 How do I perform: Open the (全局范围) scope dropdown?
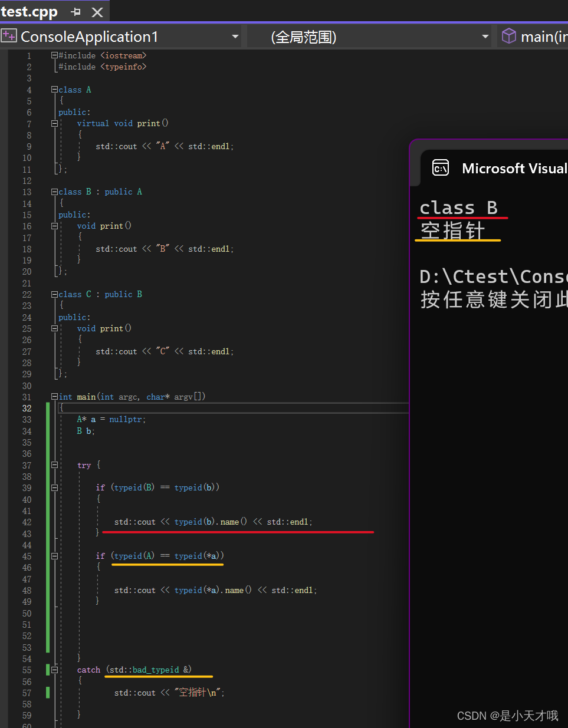(485, 35)
